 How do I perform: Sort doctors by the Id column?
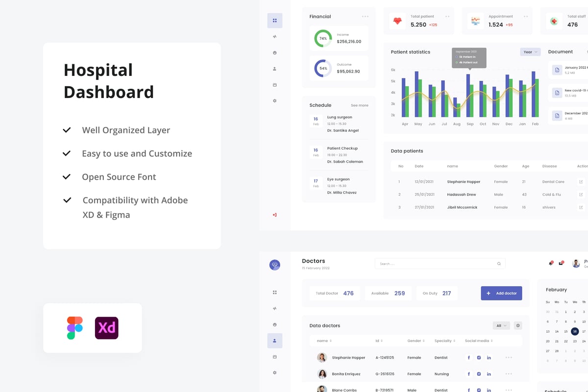379,341
